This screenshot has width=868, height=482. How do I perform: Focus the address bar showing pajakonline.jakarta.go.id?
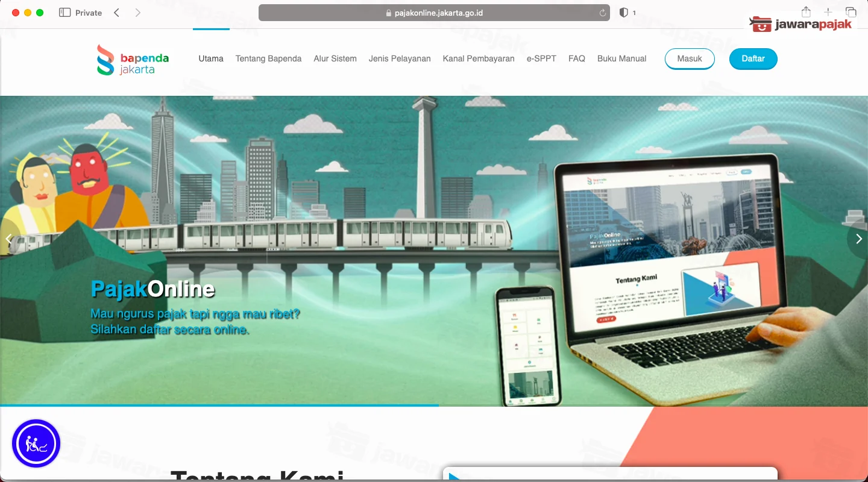point(434,13)
